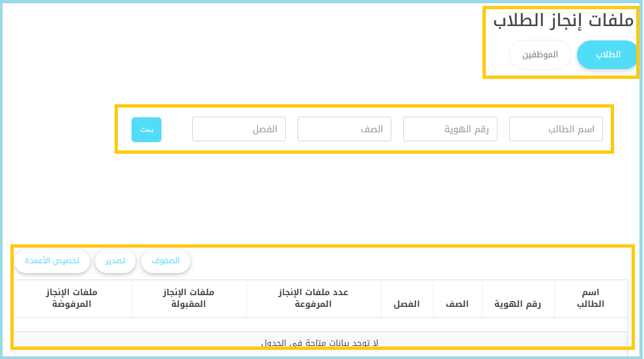Sort by عدد ملفات الإنجاز المرفوعة column

pos(314,298)
